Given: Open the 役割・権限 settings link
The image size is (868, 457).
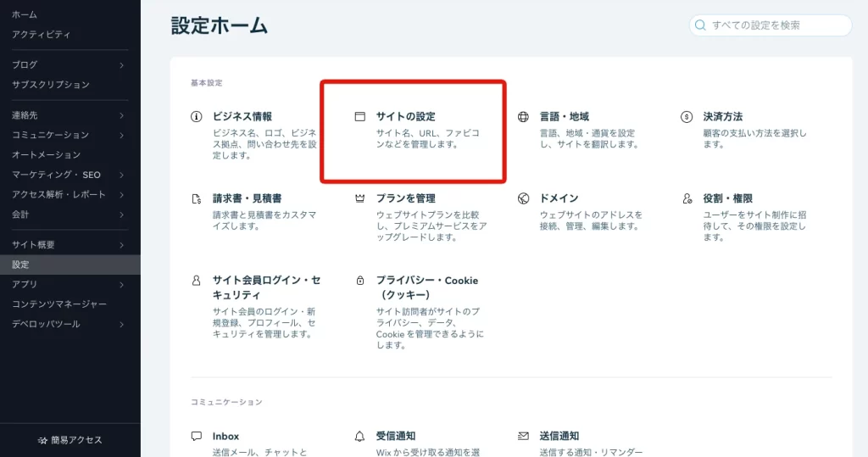Looking at the screenshot, I should (x=727, y=198).
